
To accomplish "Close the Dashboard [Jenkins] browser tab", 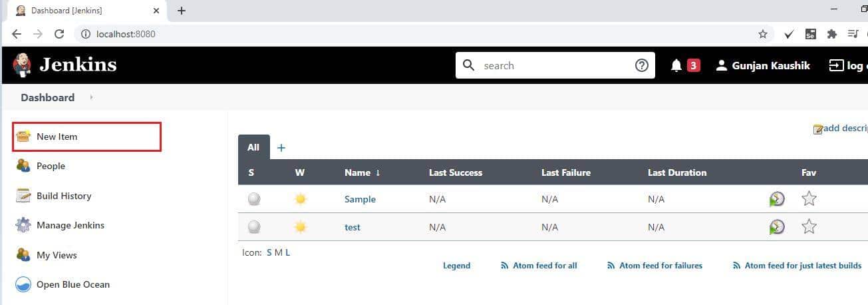I will pos(157,11).
